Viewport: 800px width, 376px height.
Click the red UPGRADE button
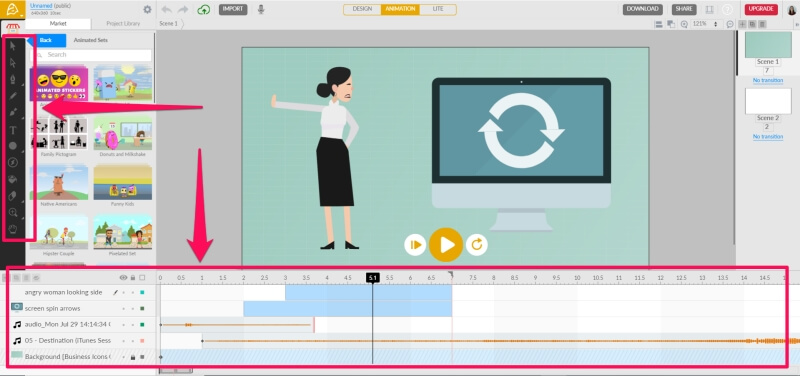pos(761,9)
